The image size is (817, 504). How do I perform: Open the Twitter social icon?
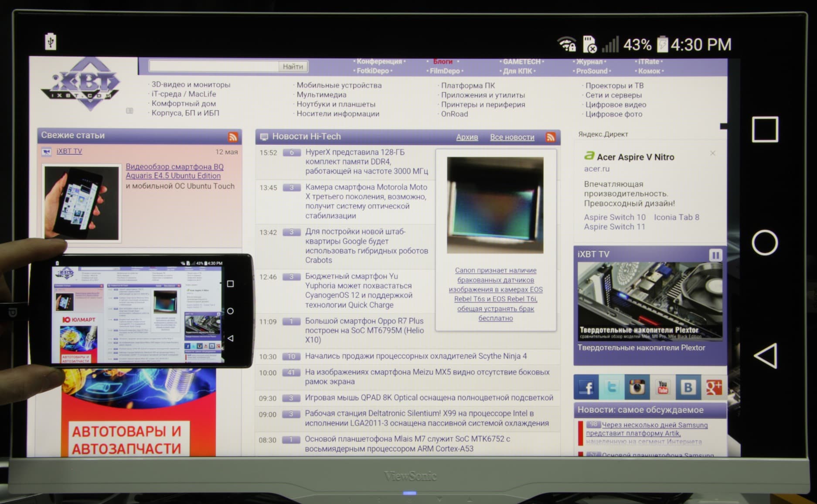(x=611, y=387)
